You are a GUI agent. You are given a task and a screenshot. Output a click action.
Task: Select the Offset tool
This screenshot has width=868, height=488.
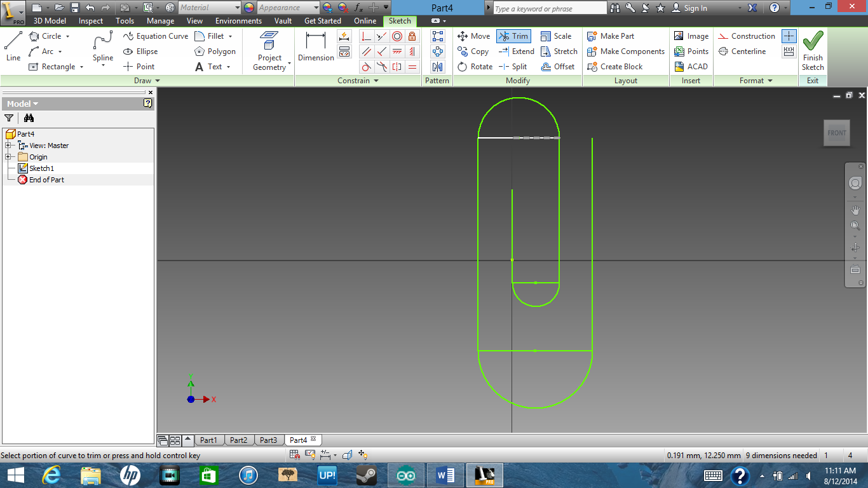559,66
